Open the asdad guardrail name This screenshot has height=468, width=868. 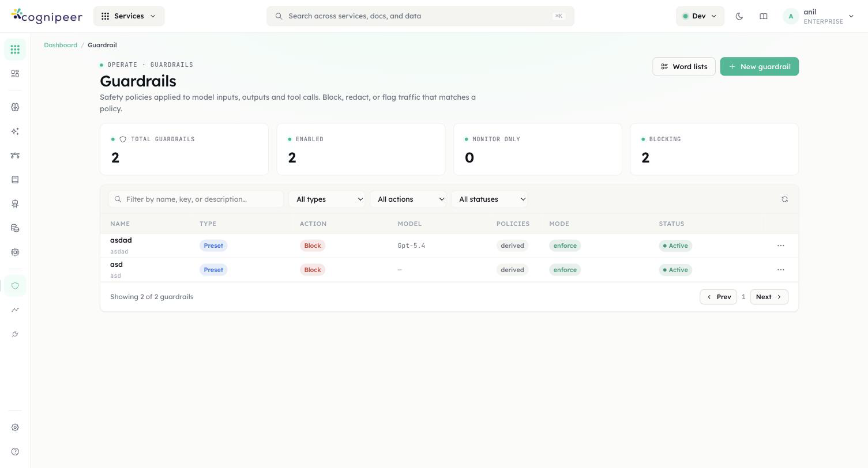point(121,240)
